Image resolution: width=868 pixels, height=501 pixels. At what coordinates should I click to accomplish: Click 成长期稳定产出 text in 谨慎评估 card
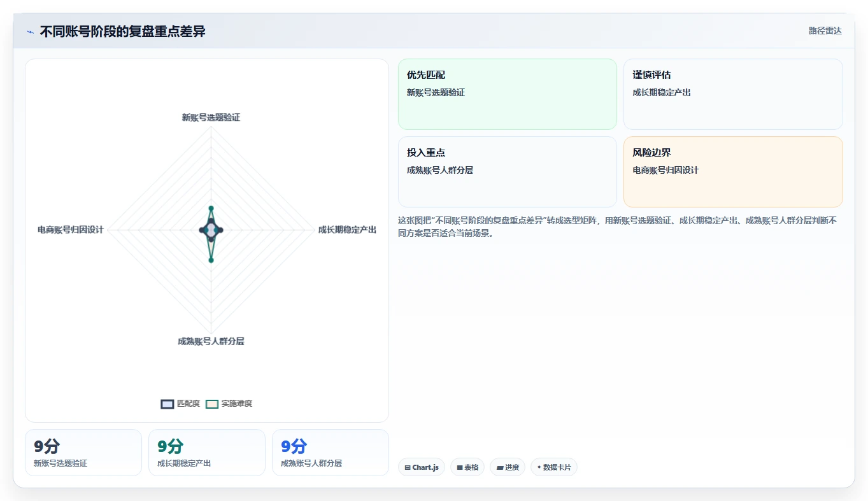662,93
